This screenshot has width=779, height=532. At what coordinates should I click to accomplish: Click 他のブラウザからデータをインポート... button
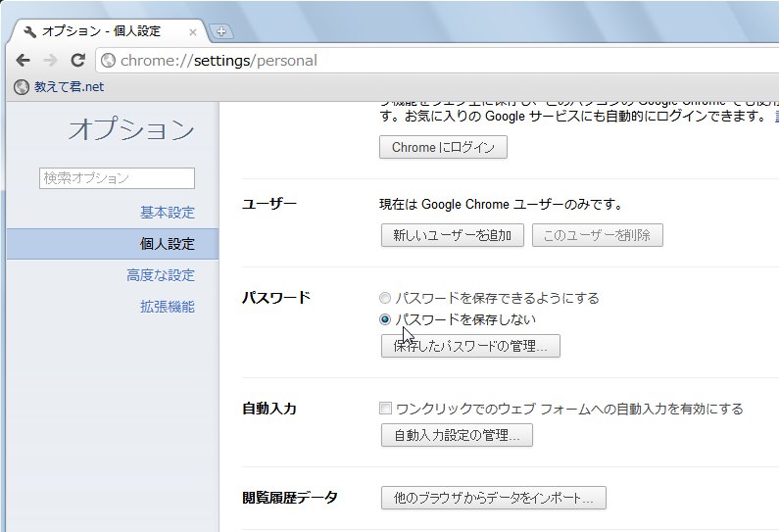coord(493,498)
